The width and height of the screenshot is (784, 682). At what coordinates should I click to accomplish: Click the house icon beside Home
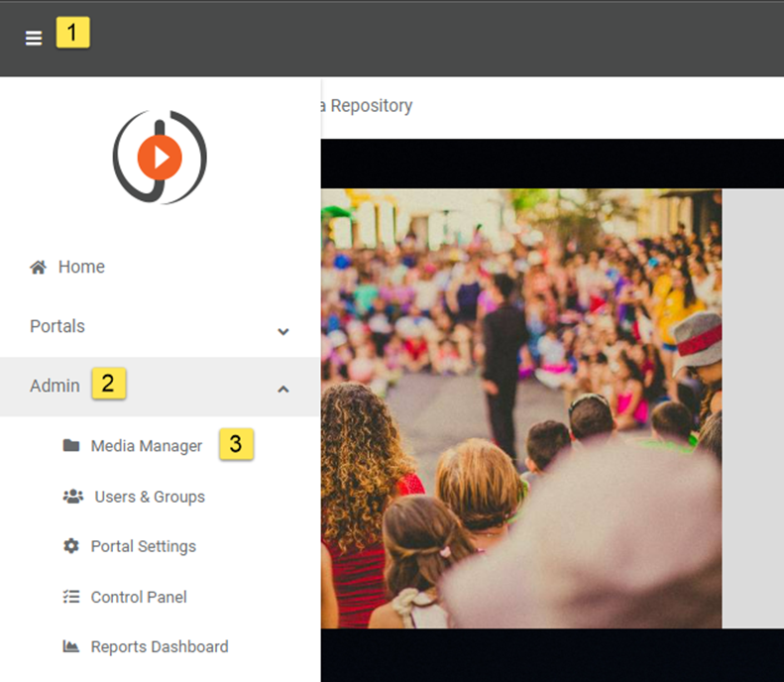39,267
